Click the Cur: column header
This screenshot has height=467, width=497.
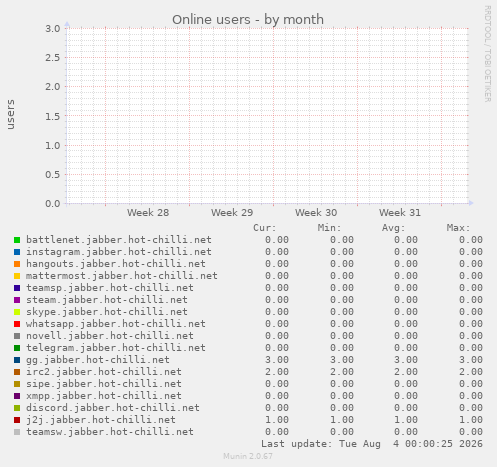point(265,228)
